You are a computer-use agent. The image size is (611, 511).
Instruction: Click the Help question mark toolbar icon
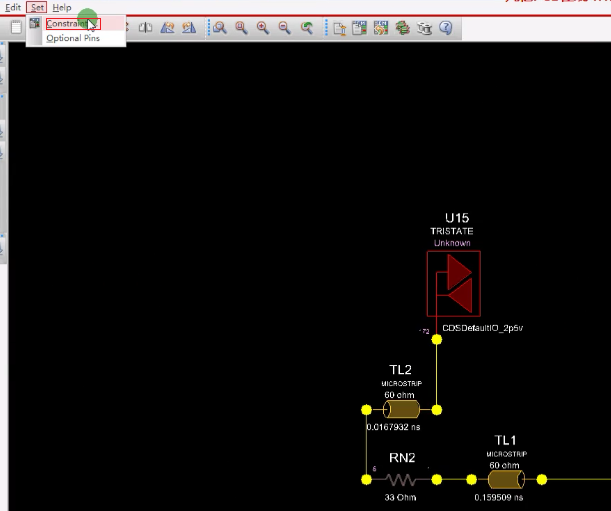pos(445,28)
